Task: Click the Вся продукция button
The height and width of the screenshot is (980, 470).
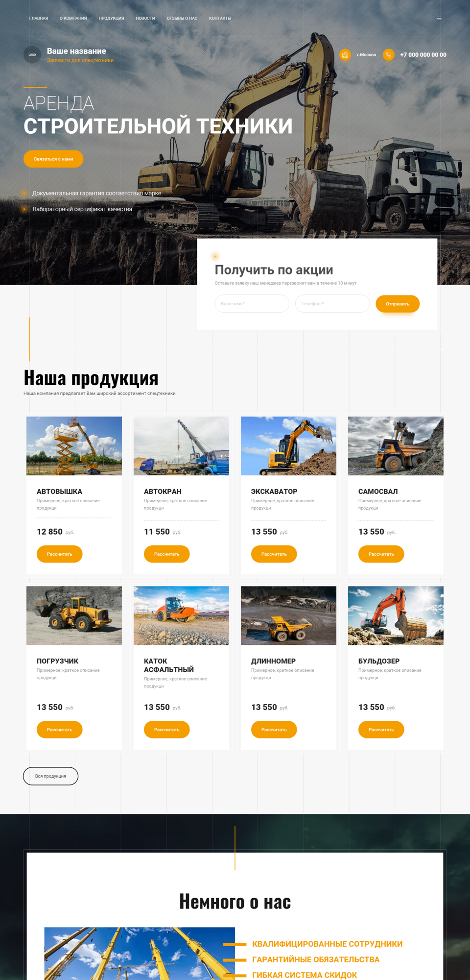Action: click(x=50, y=776)
